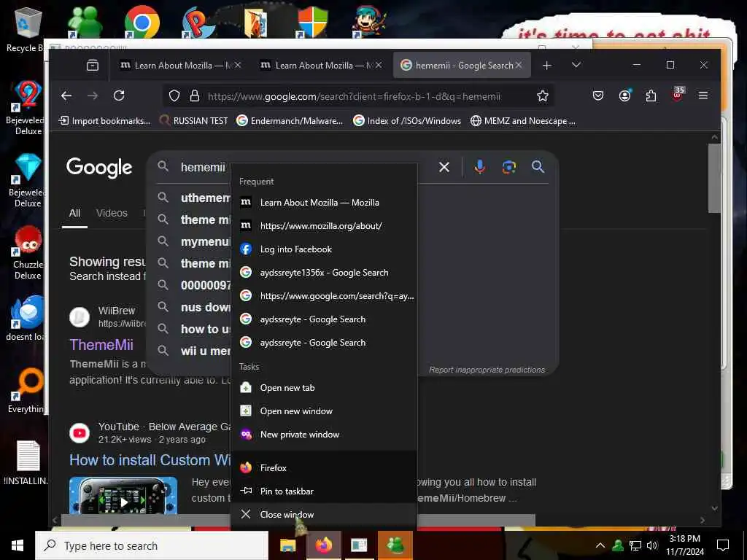
Task: Open the Recycle Bin desktop icon
Action: coord(27,29)
